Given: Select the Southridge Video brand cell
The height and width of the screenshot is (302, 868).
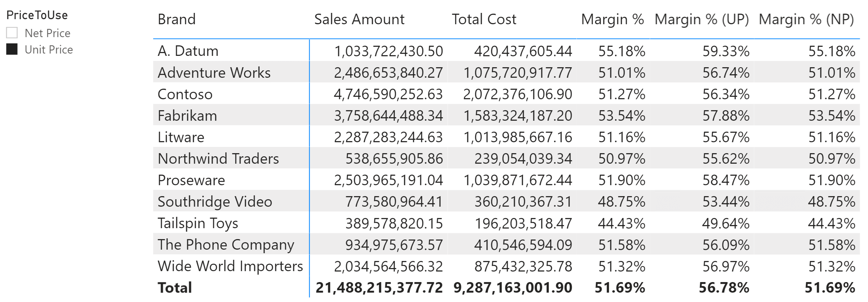Looking at the screenshot, I should 215,202.
